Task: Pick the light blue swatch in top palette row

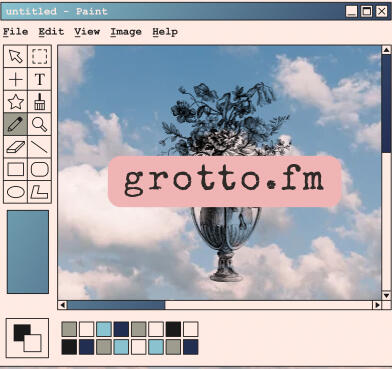Action: (x=104, y=329)
